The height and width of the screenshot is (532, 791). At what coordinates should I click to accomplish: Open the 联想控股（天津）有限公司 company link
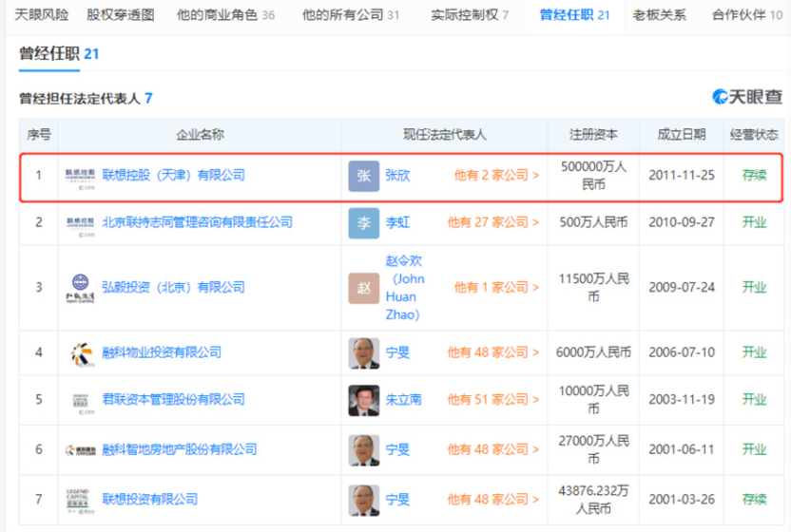coord(174,175)
